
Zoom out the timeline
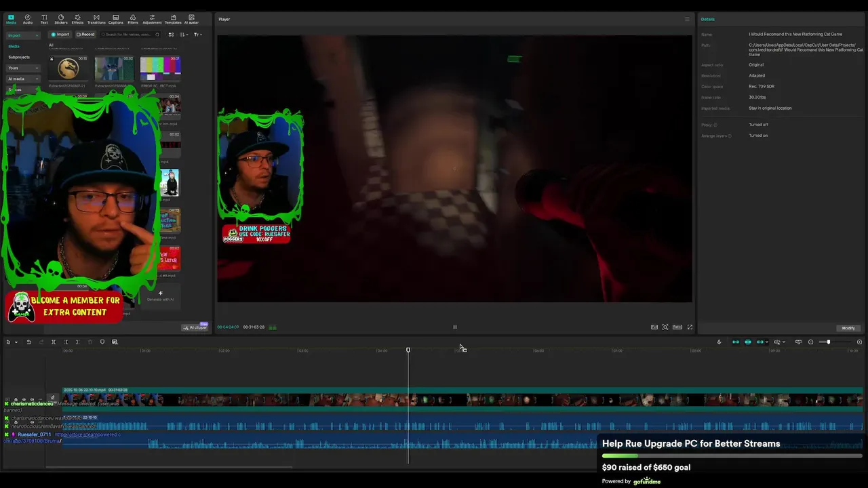[810, 342]
